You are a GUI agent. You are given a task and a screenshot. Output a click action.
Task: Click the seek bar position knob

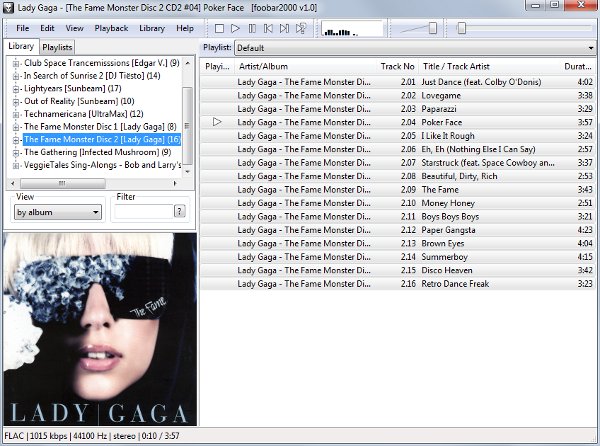(461, 28)
